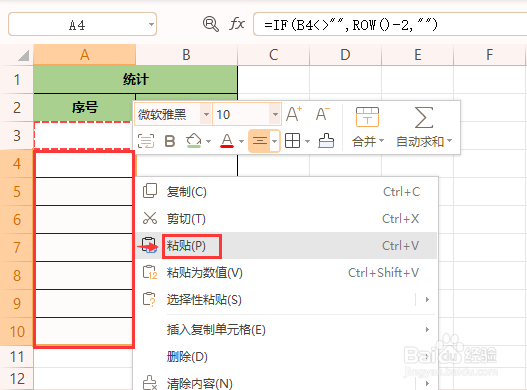Select column C header

coord(274,54)
